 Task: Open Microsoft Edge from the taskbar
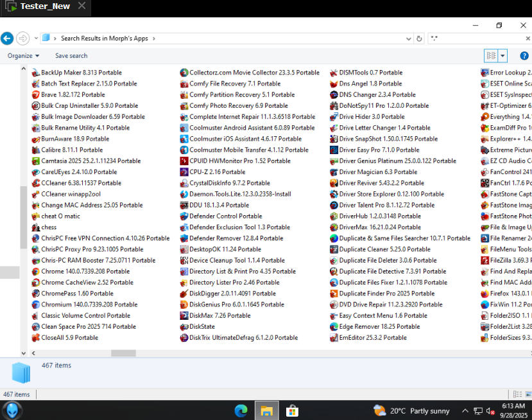[241, 411]
